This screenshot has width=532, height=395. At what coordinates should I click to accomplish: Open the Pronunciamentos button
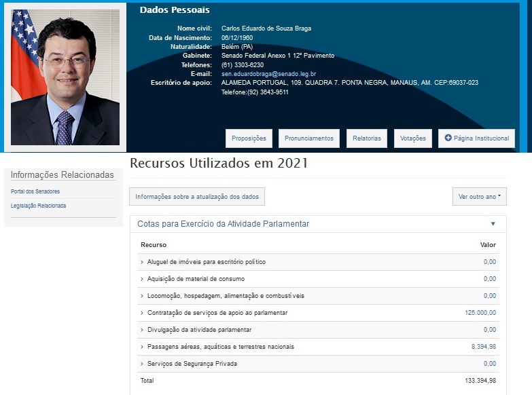(x=309, y=138)
